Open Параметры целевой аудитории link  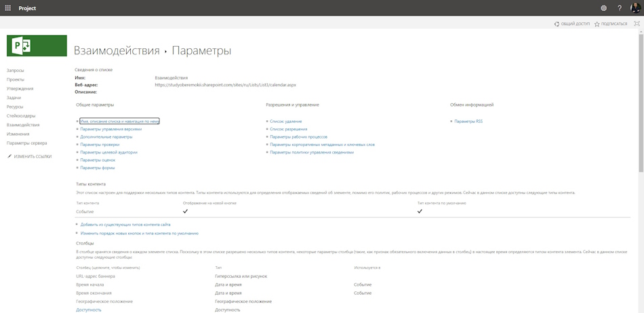pyautogui.click(x=109, y=152)
